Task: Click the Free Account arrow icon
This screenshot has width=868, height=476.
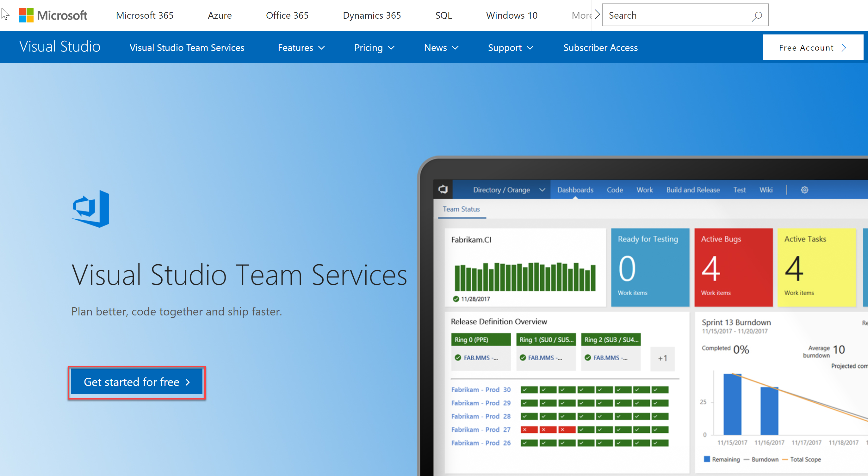Action: 844,48
